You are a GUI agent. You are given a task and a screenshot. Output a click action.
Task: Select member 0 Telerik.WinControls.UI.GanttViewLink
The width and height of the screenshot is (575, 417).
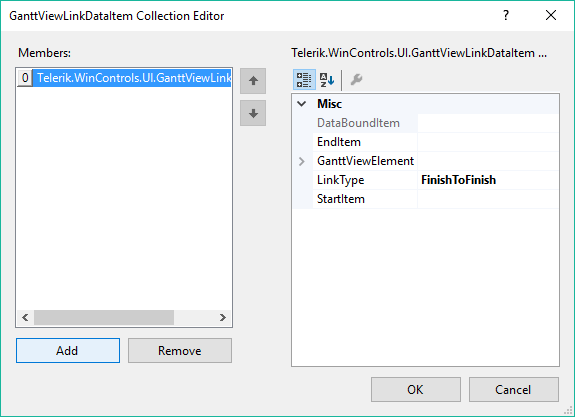pos(124,78)
